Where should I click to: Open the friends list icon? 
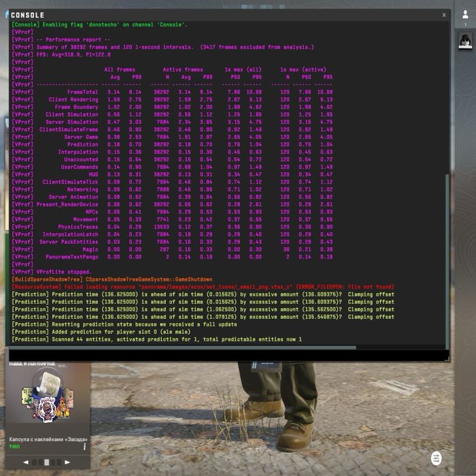coord(464,14)
